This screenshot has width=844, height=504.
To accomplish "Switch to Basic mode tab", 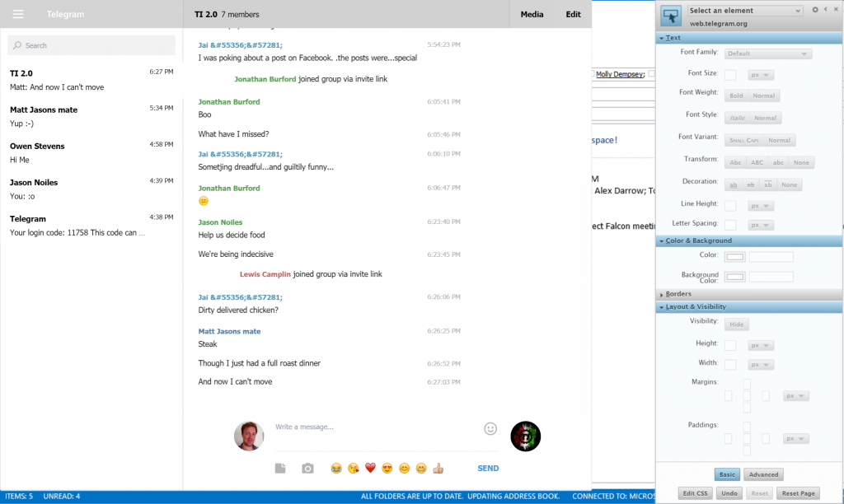I will click(727, 474).
